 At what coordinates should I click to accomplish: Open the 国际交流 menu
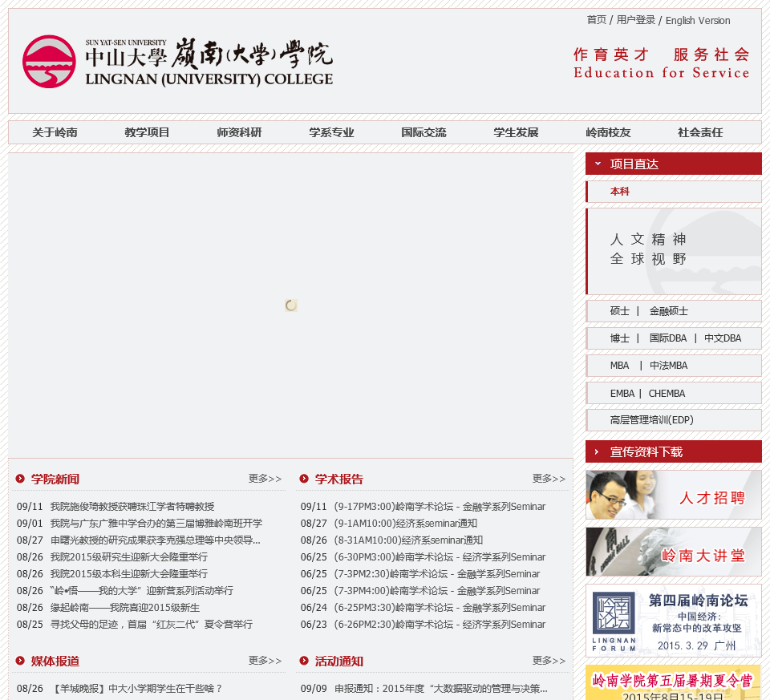pyautogui.click(x=423, y=132)
